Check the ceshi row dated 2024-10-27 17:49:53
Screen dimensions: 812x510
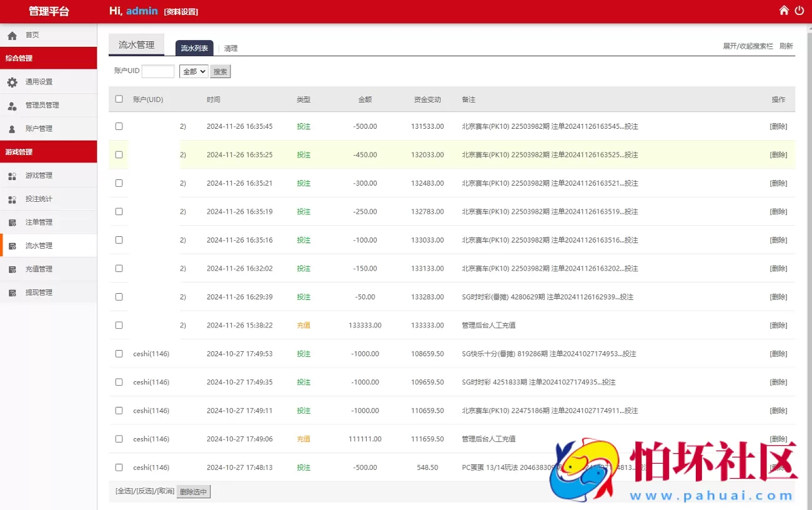click(119, 354)
